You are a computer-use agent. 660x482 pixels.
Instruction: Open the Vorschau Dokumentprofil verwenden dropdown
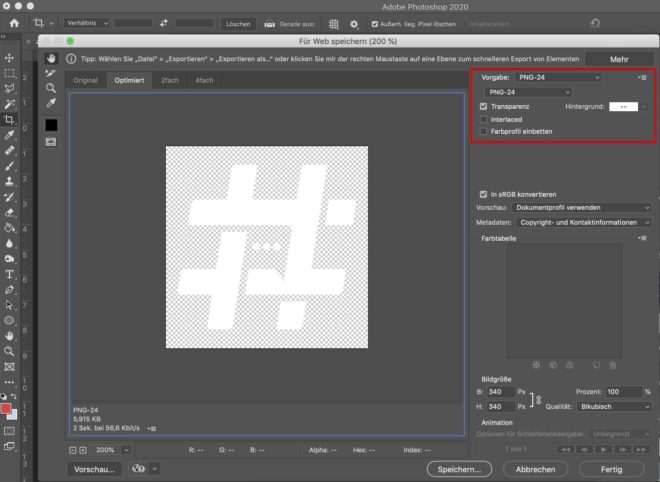581,208
